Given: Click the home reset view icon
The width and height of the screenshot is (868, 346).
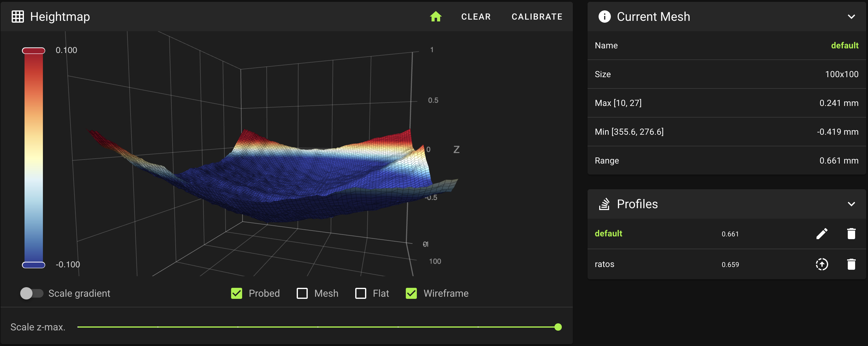Looking at the screenshot, I should coord(435,17).
